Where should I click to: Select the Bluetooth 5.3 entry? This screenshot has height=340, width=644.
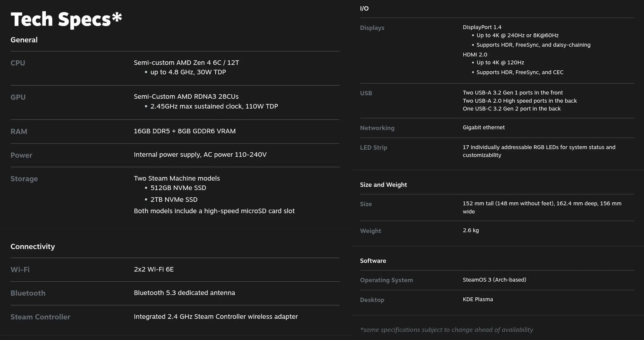pyautogui.click(x=184, y=293)
